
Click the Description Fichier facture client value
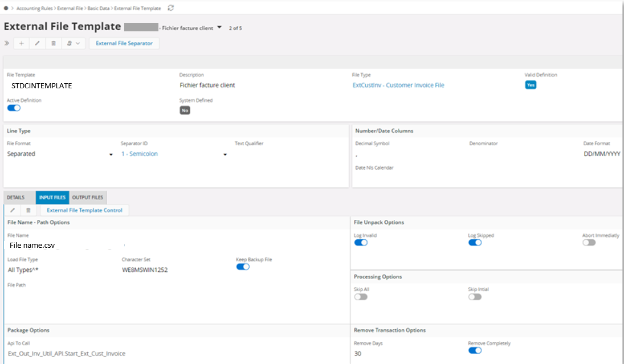(207, 85)
